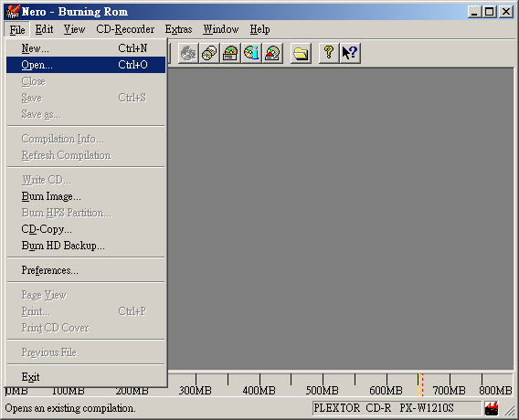This screenshot has height=420, width=519.
Task: Open the Choose Recorder drive icon
Action: (230, 53)
